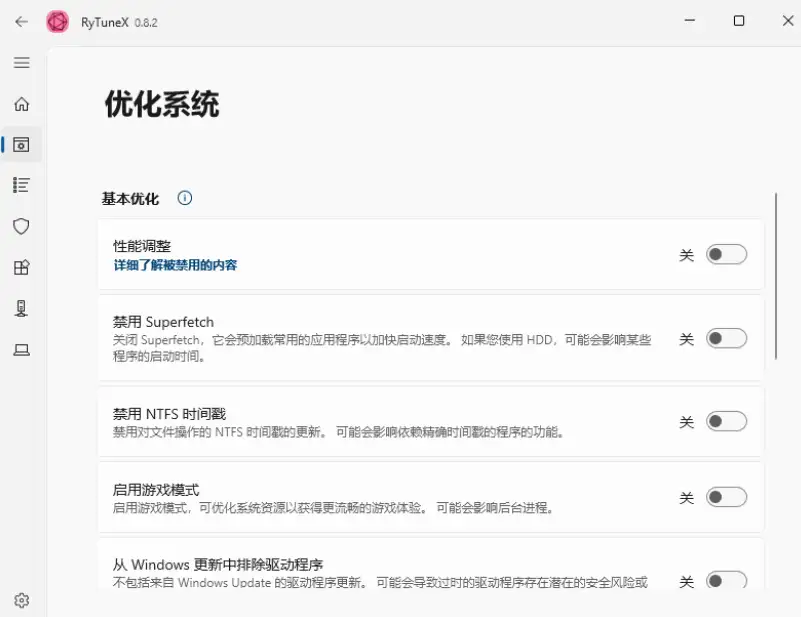The height and width of the screenshot is (617, 801).
Task: Select the Home icon in sidebar
Action: [x=21, y=103]
